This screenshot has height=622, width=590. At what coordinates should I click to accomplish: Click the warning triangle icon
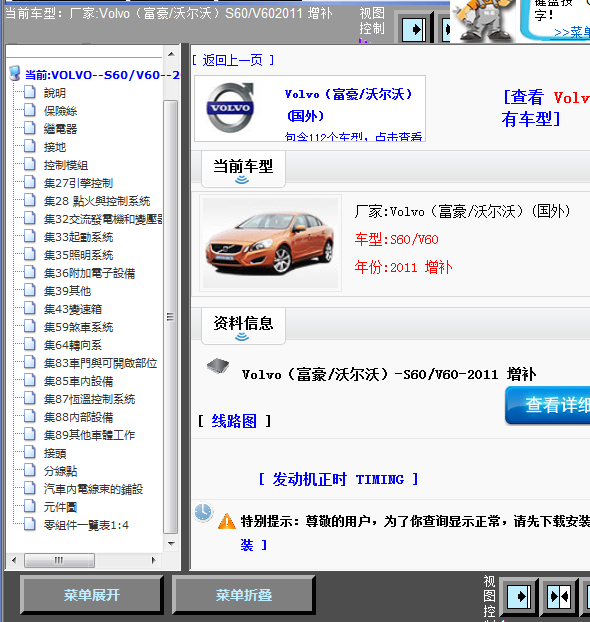tap(227, 521)
